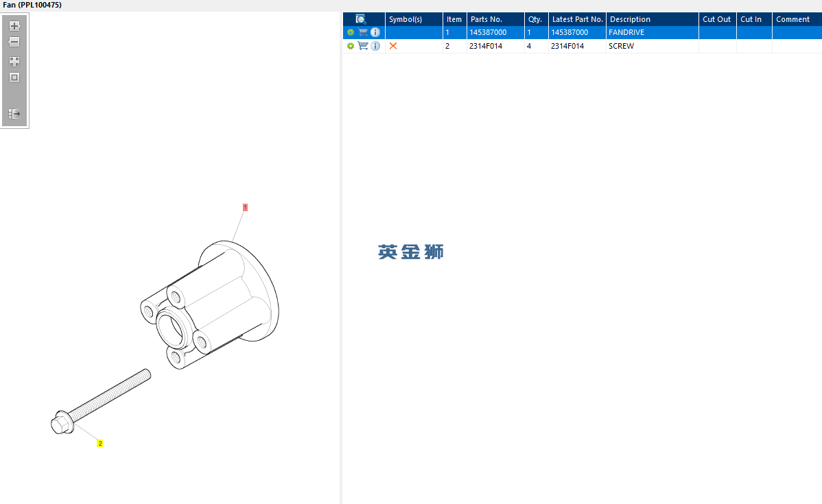822x504 pixels.
Task: Sort by Item column header
Action: point(454,19)
